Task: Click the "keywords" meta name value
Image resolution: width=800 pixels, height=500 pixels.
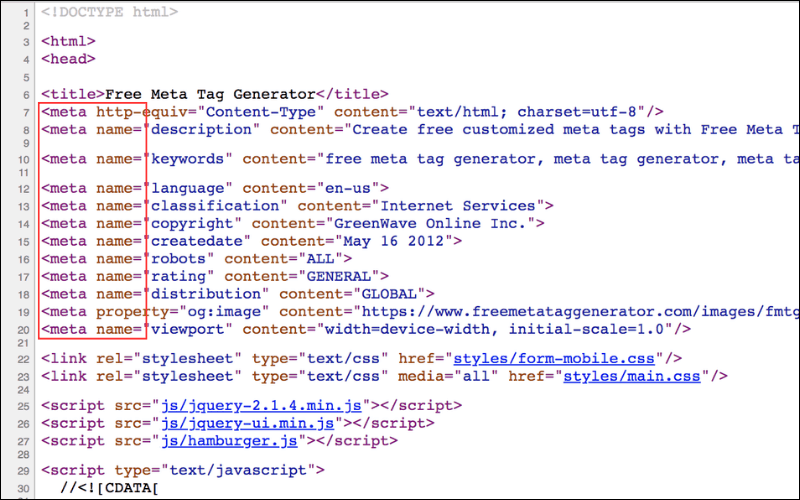Action: point(191,159)
